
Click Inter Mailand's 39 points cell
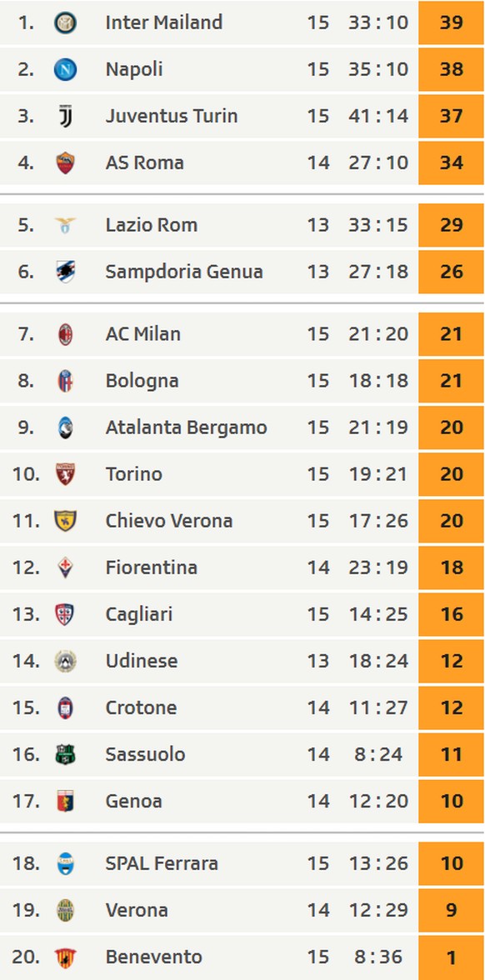tap(452, 22)
